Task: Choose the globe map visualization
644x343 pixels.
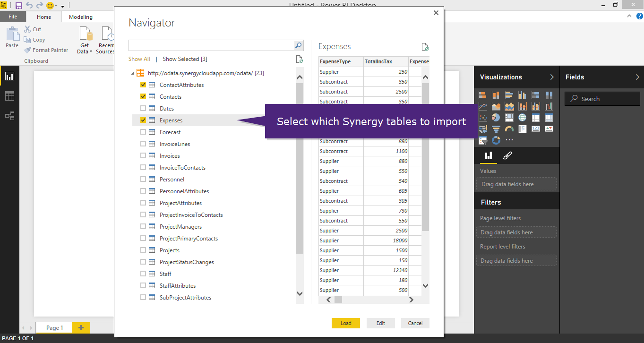Action: [x=522, y=118]
